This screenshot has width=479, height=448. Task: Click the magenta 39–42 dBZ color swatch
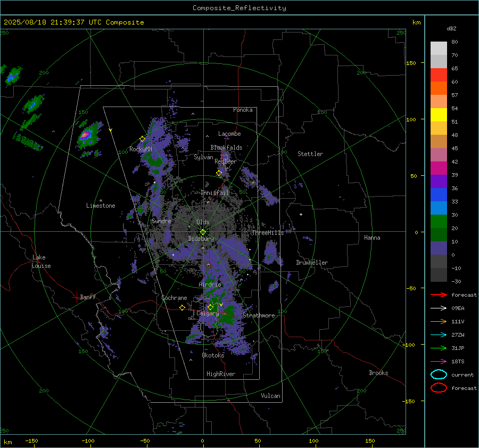tap(439, 168)
